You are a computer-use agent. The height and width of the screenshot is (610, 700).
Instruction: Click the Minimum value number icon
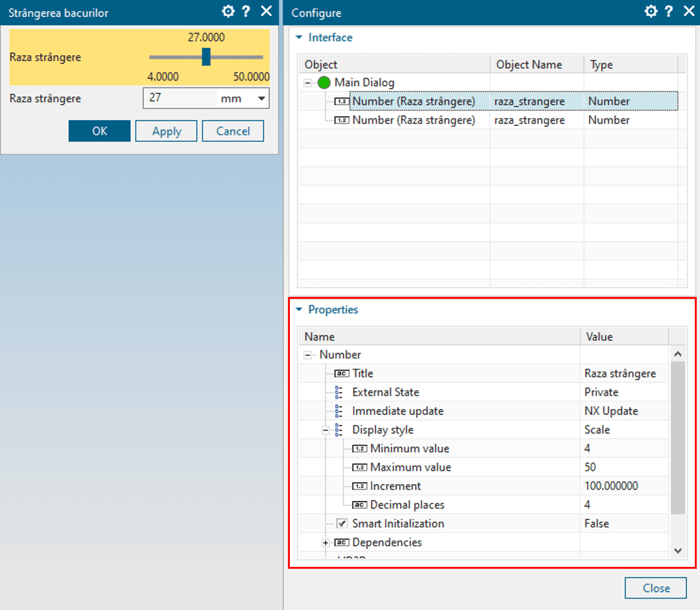click(360, 448)
